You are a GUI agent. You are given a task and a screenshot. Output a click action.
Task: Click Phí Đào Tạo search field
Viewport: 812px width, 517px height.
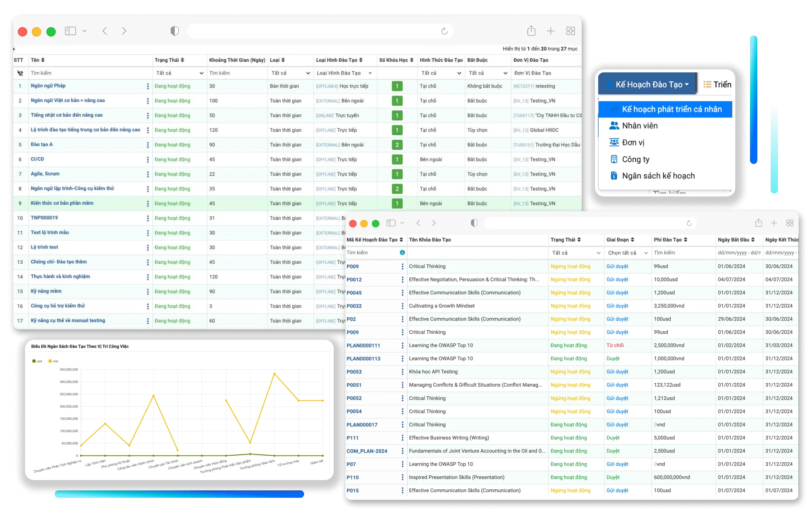(x=684, y=253)
